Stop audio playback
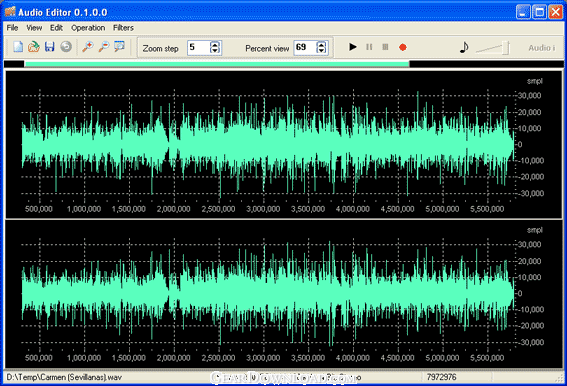The width and height of the screenshot is (567, 386). (x=385, y=47)
